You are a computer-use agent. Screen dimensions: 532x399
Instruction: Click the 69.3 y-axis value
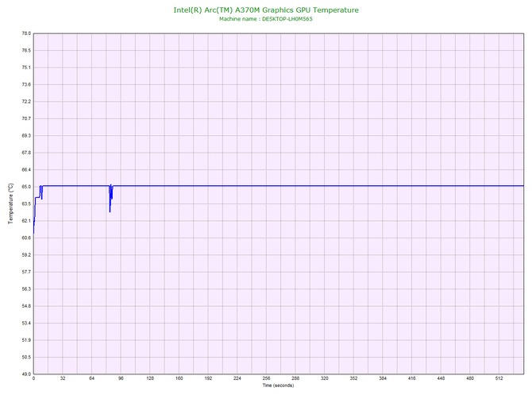26,135
